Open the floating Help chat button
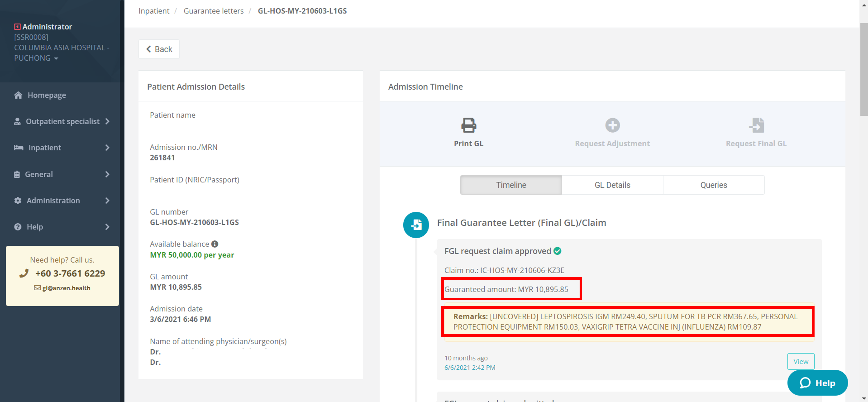 [817, 383]
